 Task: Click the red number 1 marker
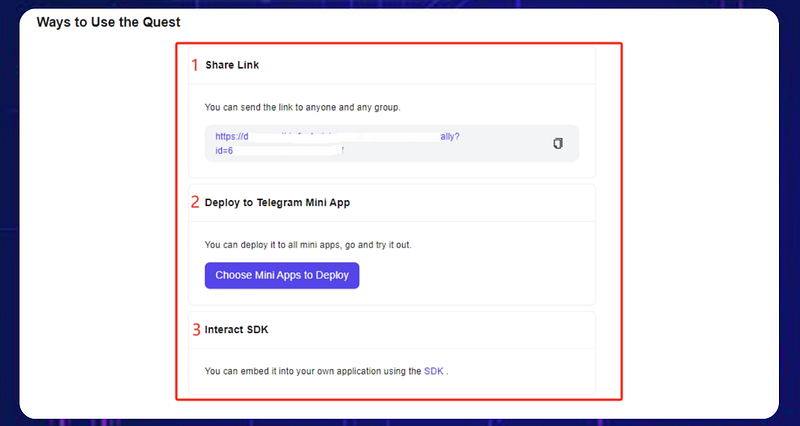(x=195, y=65)
